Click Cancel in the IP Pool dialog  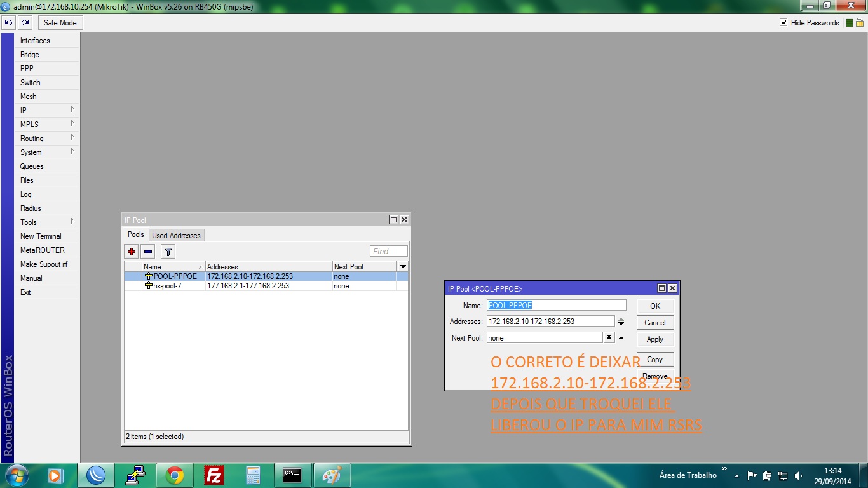655,323
